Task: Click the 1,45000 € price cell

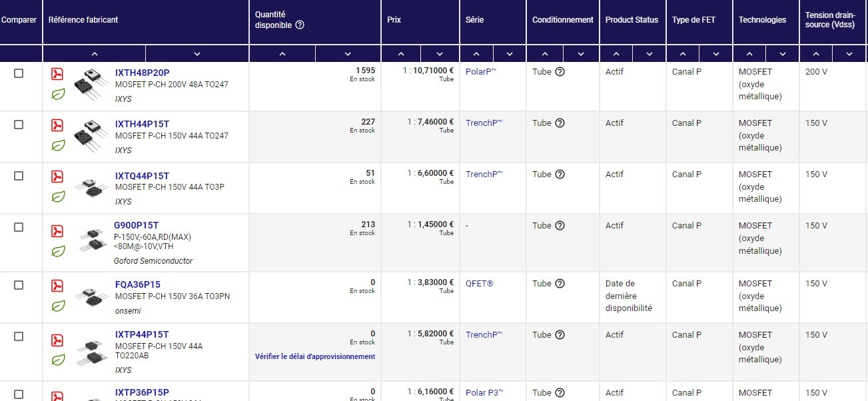Action: tap(420, 243)
